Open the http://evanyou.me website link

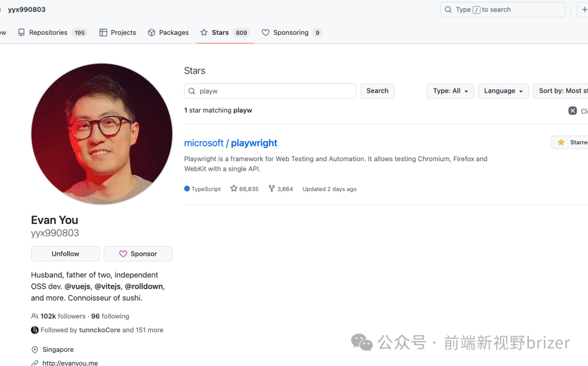coord(70,363)
